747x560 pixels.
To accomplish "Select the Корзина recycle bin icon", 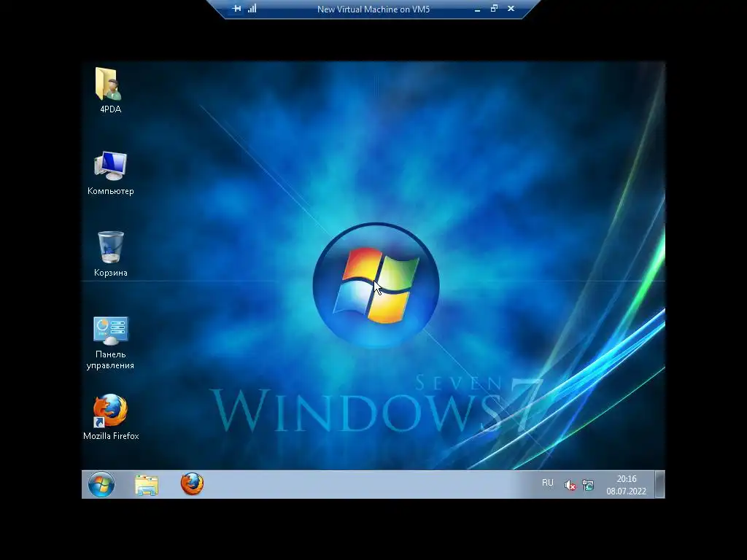I will coord(111,246).
